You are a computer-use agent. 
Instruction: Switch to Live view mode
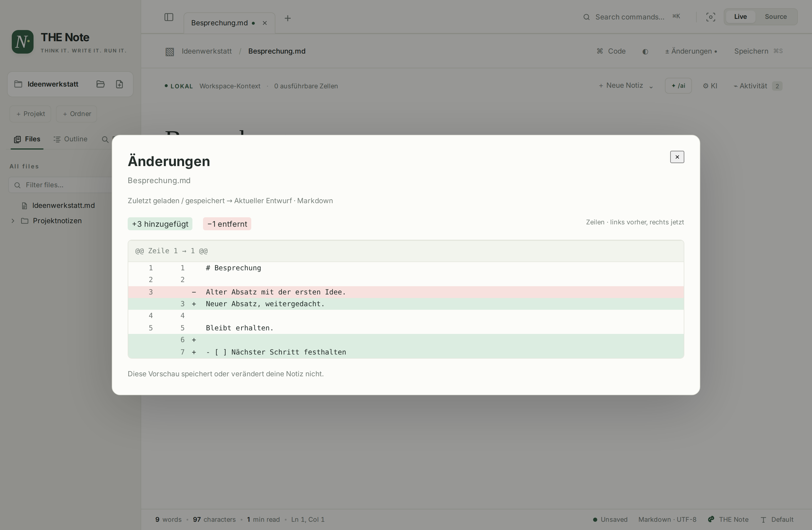point(740,17)
